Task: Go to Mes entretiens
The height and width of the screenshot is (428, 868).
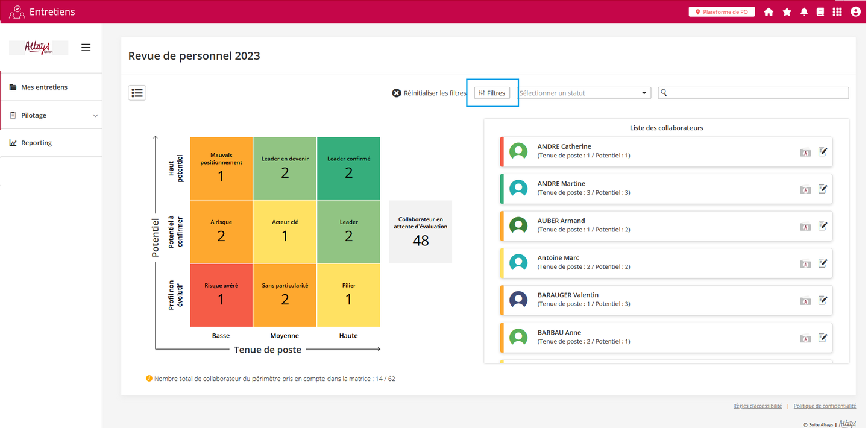Action: [44, 87]
